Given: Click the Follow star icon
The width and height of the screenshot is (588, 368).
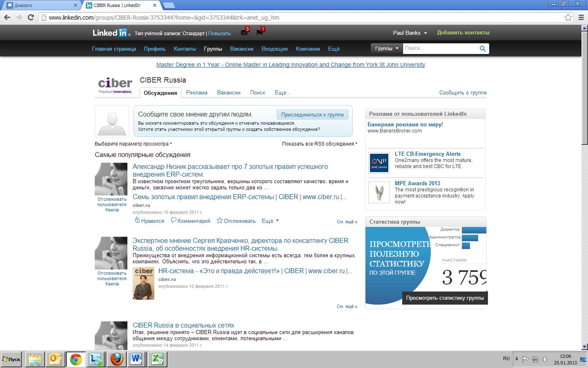Looking at the screenshot, I should [220, 220].
